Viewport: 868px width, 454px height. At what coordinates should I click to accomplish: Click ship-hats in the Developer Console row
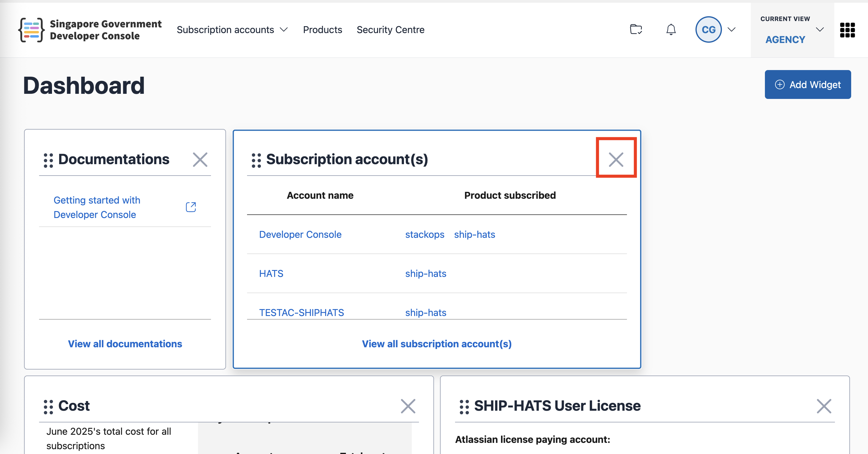(x=475, y=235)
